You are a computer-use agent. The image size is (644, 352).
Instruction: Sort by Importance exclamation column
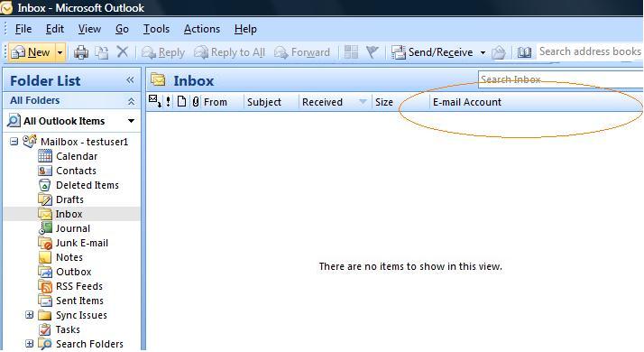coord(169,102)
